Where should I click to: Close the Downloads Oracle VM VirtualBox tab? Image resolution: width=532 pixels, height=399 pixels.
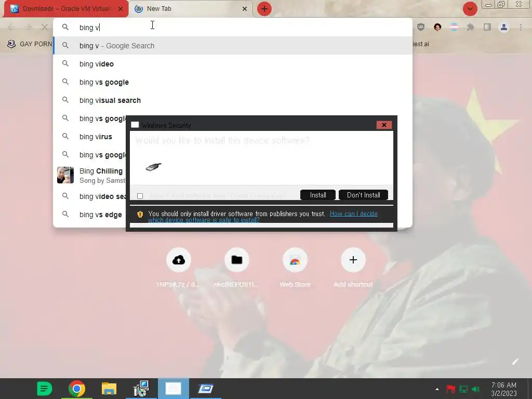(121, 9)
